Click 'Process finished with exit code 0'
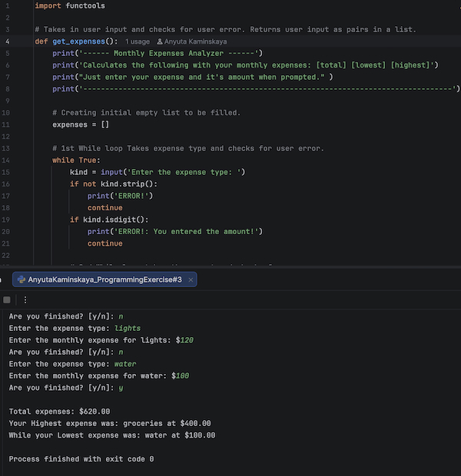The image size is (461, 476). click(x=81, y=459)
